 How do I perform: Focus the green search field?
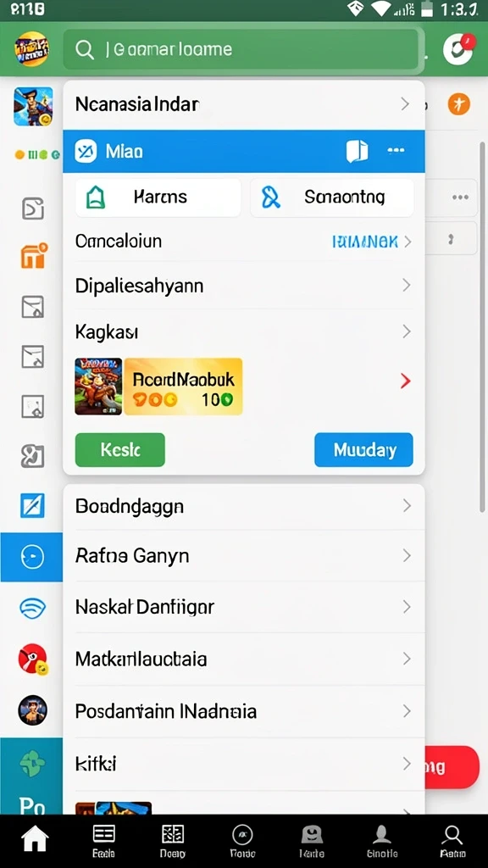[x=241, y=49]
